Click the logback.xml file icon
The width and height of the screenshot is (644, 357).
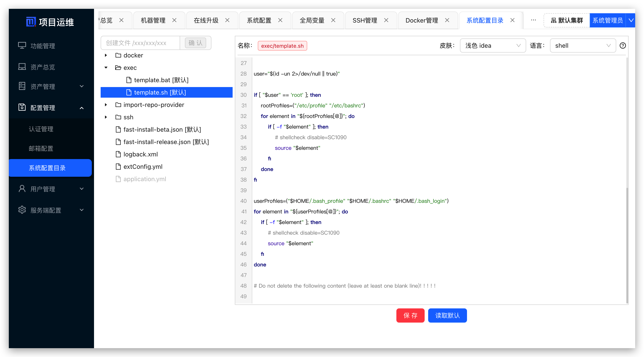(x=118, y=154)
